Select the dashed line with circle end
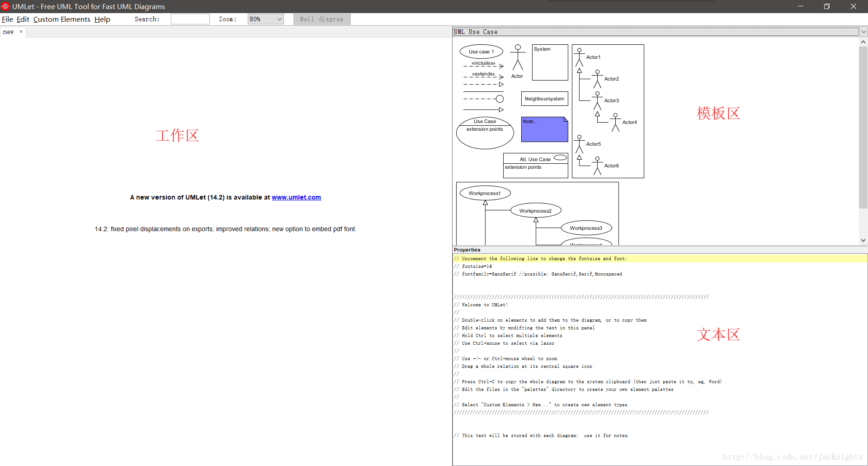868x466 pixels. click(x=483, y=99)
